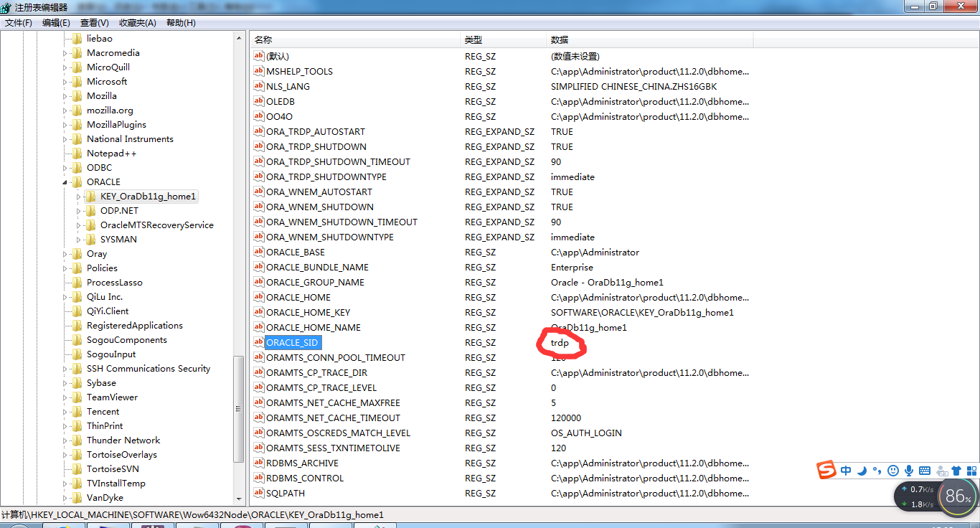Expand the OracleMTSRecoveryService subkey arrow
Image resolution: width=980 pixels, height=528 pixels.
[79, 225]
